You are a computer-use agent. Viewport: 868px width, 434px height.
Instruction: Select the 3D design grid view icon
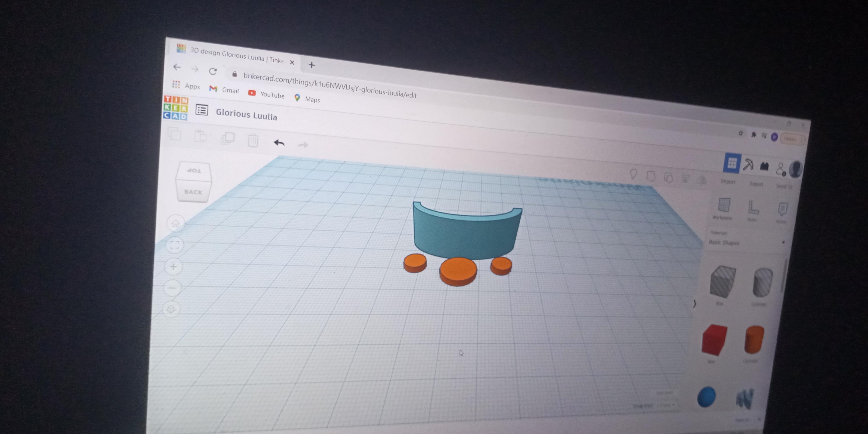coord(732,163)
